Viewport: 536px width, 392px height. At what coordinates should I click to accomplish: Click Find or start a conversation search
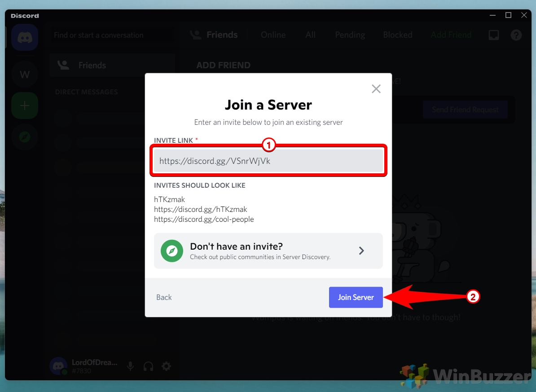(x=113, y=35)
